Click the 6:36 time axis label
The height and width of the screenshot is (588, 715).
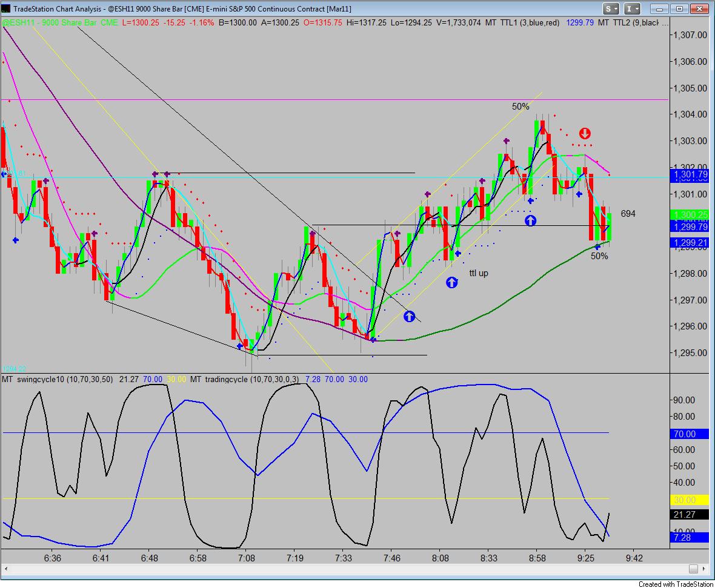coord(53,558)
